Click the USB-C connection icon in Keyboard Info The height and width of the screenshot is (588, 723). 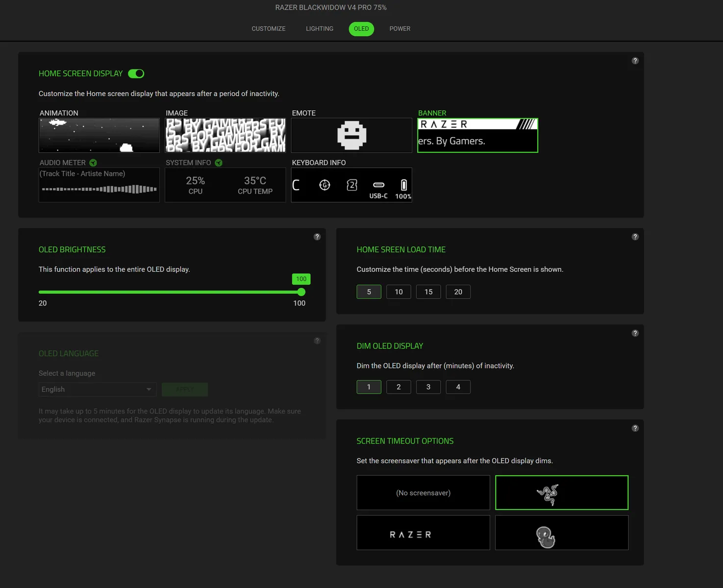point(378,185)
